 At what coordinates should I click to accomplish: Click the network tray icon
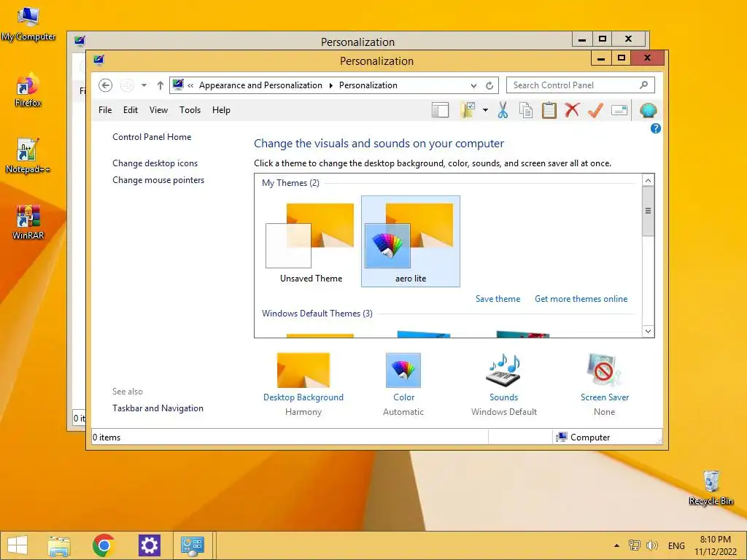tap(634, 545)
